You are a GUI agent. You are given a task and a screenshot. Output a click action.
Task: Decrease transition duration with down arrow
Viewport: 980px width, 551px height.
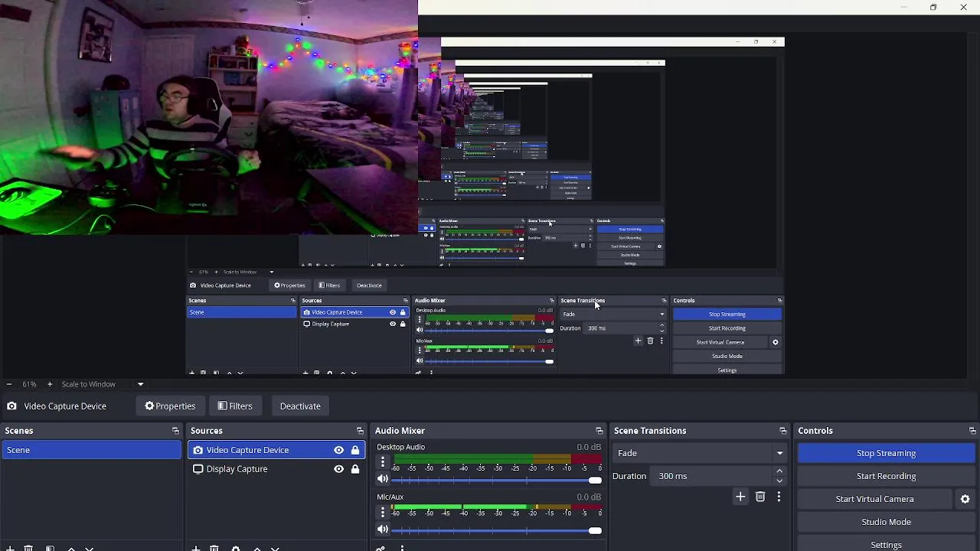tap(779, 481)
